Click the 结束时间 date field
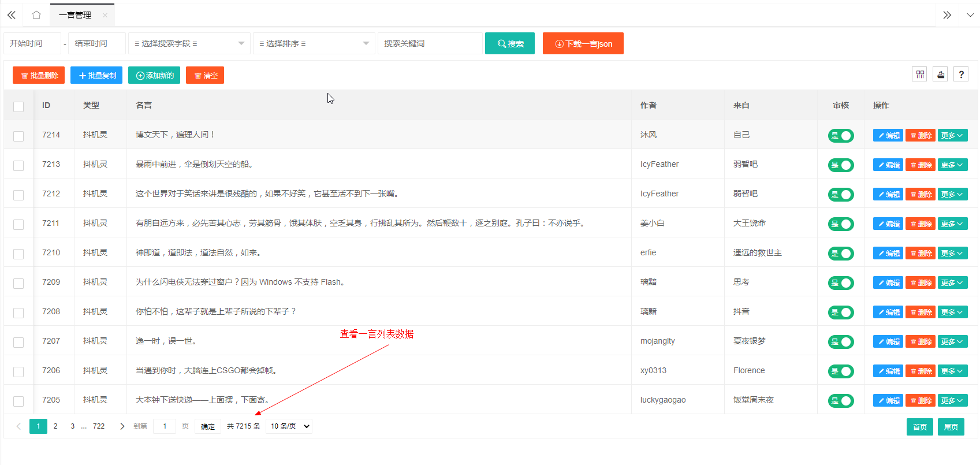The image size is (980, 465). (x=97, y=43)
